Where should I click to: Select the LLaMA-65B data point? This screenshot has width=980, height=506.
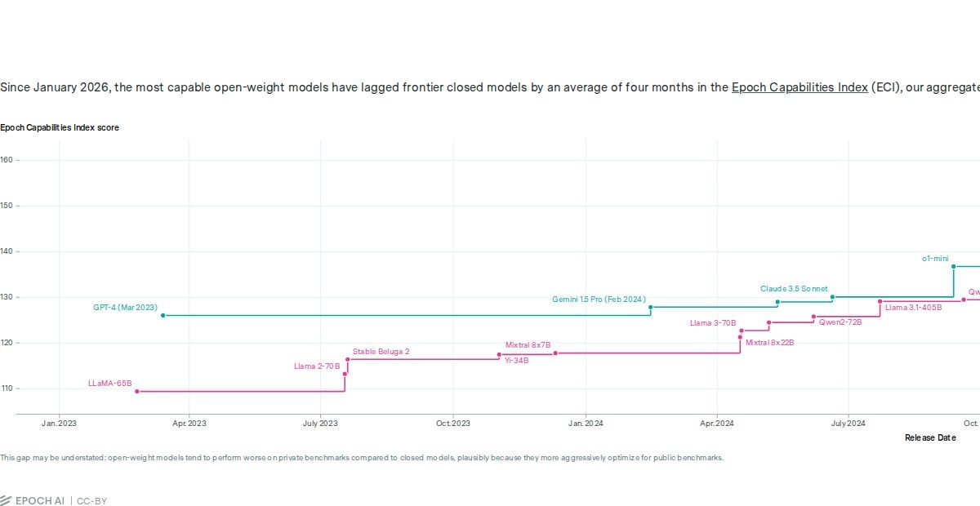pyautogui.click(x=136, y=391)
